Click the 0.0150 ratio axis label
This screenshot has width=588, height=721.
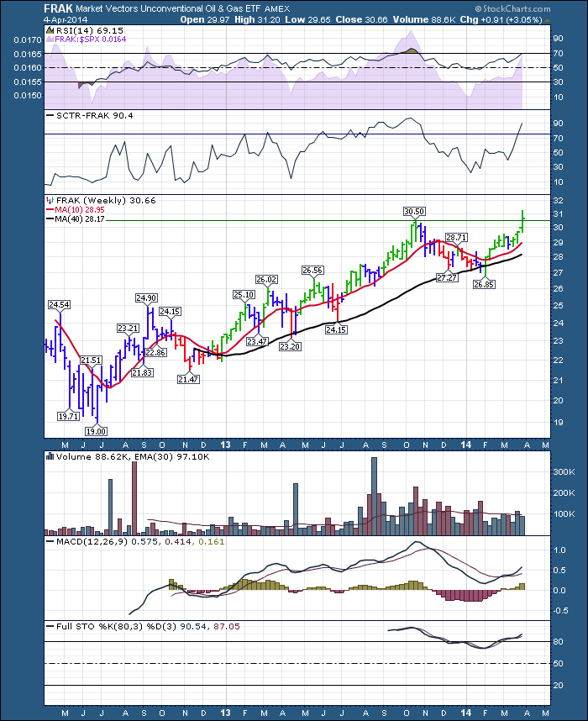tap(28, 96)
